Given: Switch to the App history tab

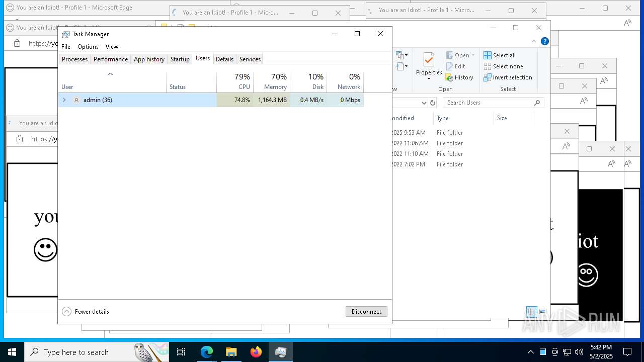Looking at the screenshot, I should coord(149,59).
